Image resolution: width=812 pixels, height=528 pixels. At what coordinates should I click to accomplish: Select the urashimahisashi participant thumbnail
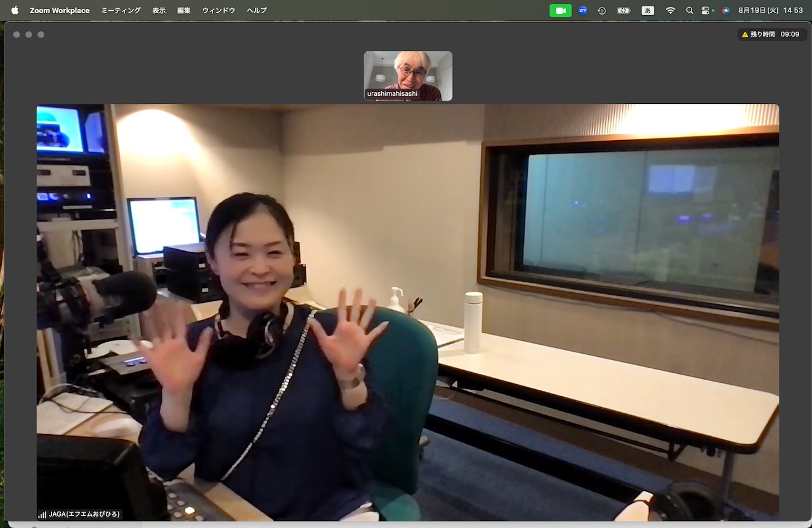408,75
